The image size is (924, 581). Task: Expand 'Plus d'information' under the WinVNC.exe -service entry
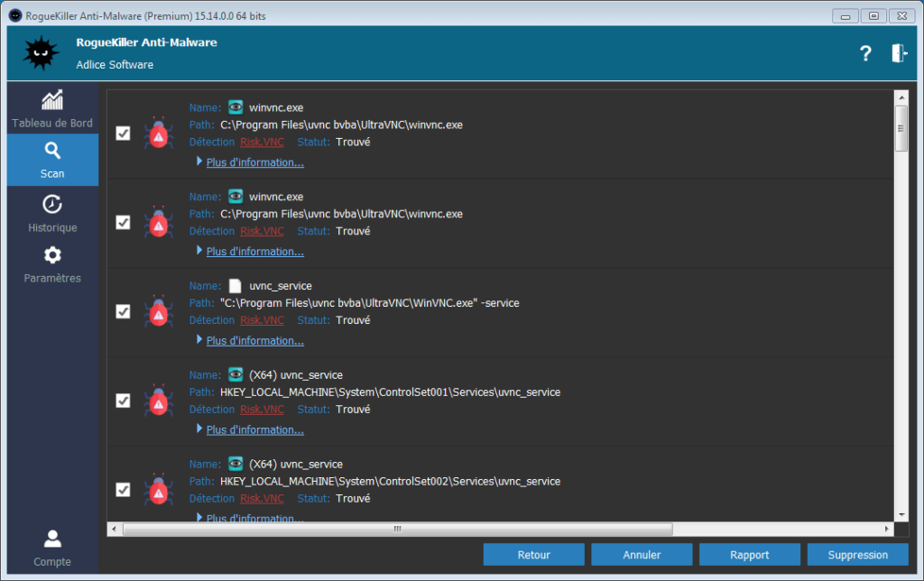(x=254, y=341)
